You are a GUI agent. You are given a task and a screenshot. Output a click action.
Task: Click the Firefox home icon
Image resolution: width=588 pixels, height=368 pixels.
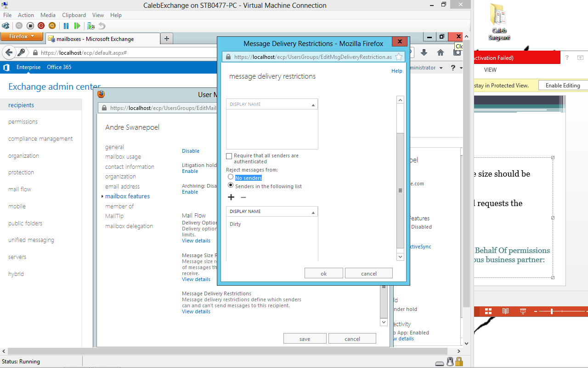coord(441,52)
